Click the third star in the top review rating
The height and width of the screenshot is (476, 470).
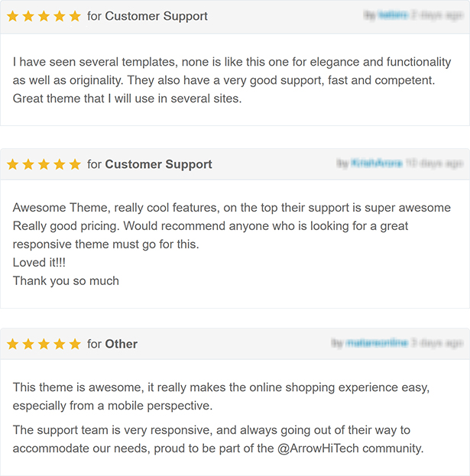[44, 16]
